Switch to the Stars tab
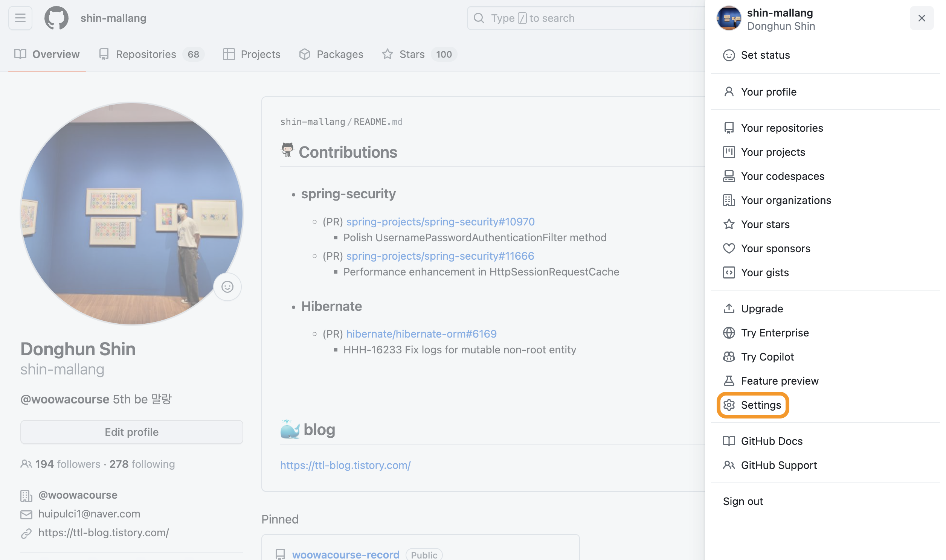 coord(412,54)
